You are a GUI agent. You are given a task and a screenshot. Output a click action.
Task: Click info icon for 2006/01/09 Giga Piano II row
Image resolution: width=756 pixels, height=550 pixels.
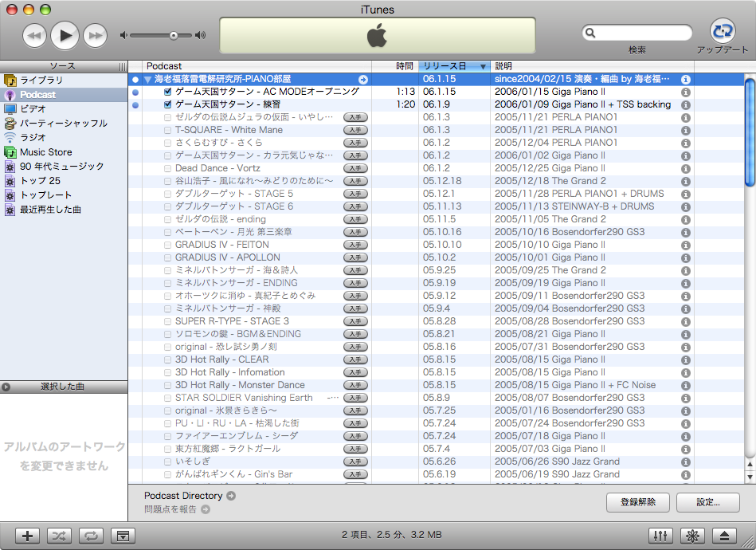click(686, 104)
